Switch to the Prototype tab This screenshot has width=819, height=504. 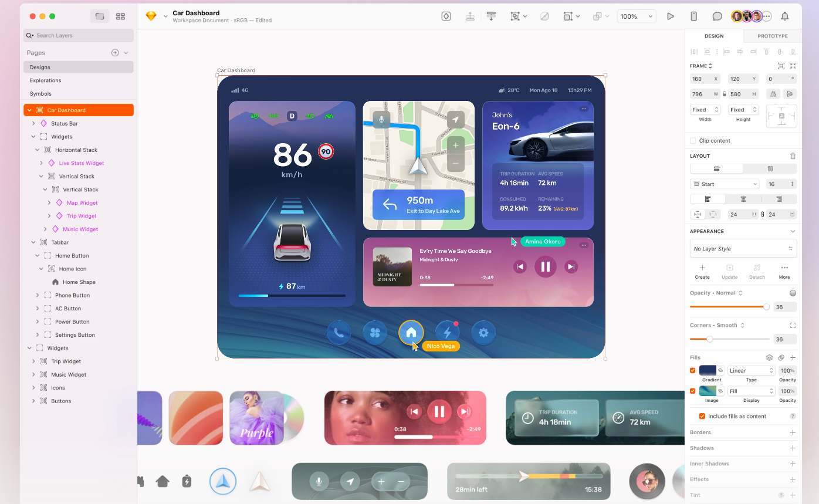pos(773,36)
